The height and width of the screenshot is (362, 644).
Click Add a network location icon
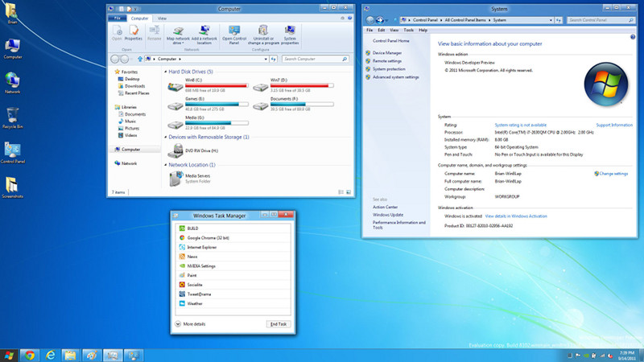click(204, 35)
